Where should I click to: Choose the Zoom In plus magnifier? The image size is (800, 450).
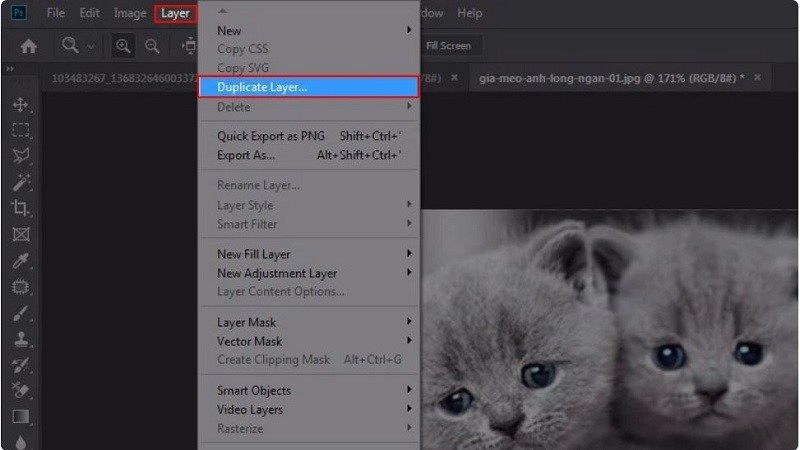click(123, 46)
